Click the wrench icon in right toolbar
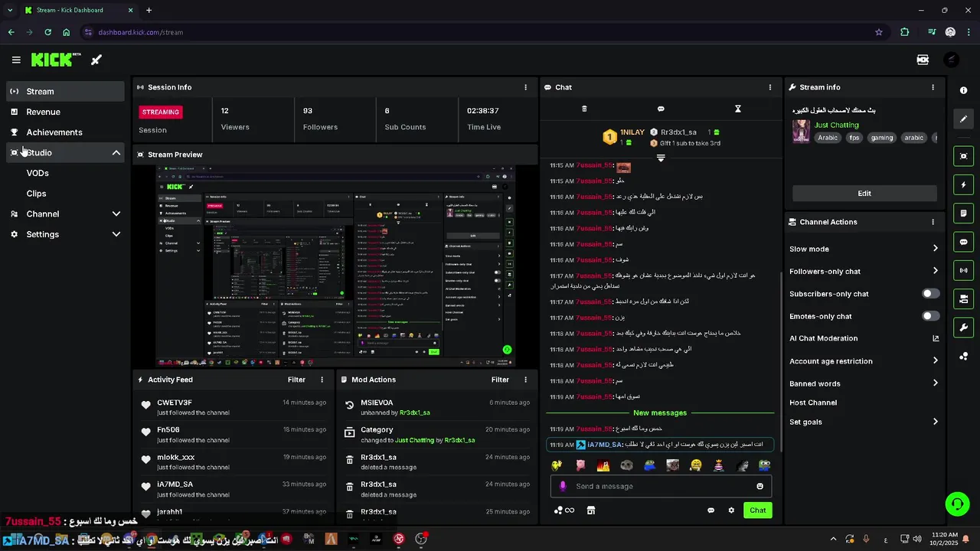 coord(963,328)
